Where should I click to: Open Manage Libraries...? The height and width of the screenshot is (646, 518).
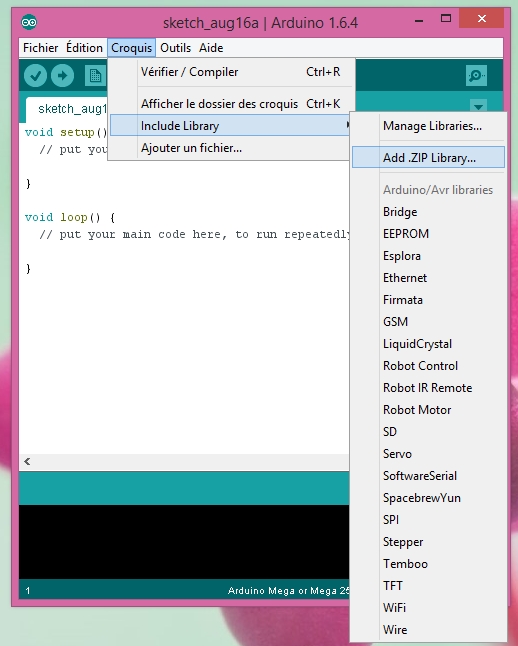tap(428, 126)
